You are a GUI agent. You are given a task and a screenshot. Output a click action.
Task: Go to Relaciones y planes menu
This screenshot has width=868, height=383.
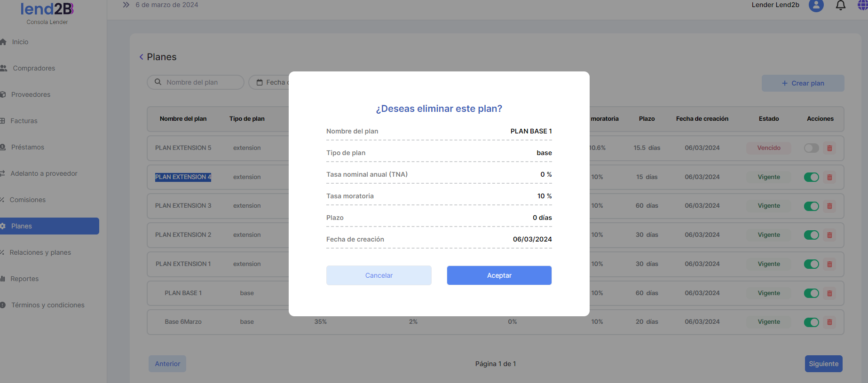click(40, 252)
